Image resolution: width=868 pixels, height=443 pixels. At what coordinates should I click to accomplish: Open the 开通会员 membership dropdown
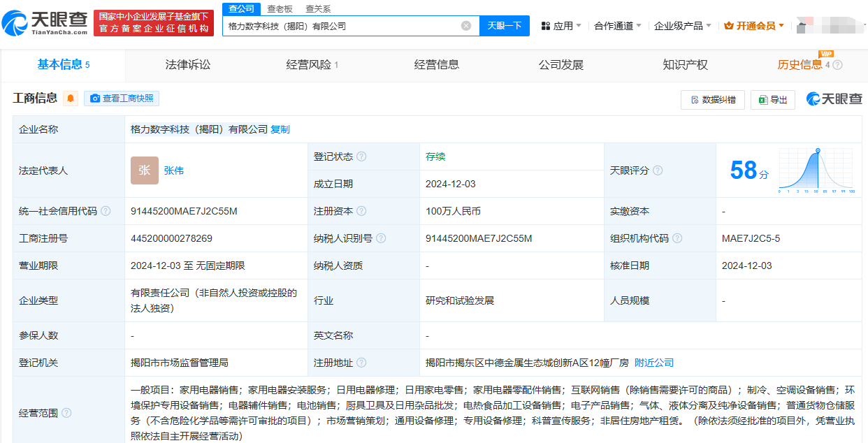(x=754, y=26)
